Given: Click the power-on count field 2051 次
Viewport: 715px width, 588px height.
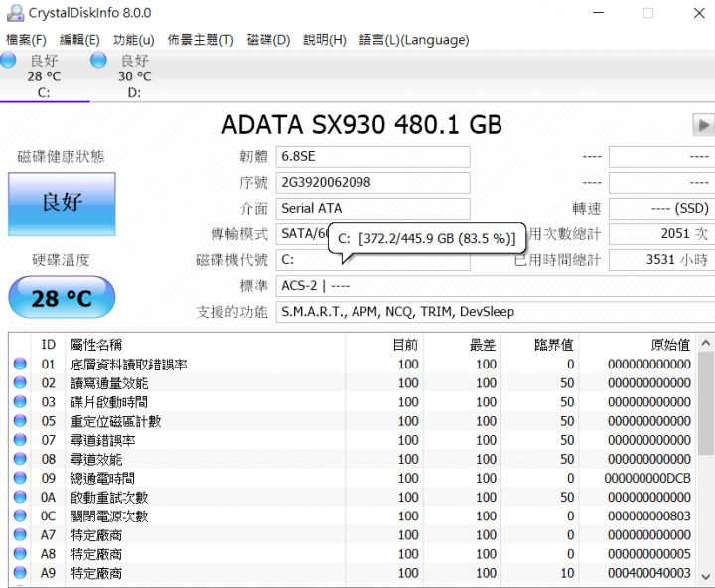Looking at the screenshot, I should pyautogui.click(x=661, y=234).
